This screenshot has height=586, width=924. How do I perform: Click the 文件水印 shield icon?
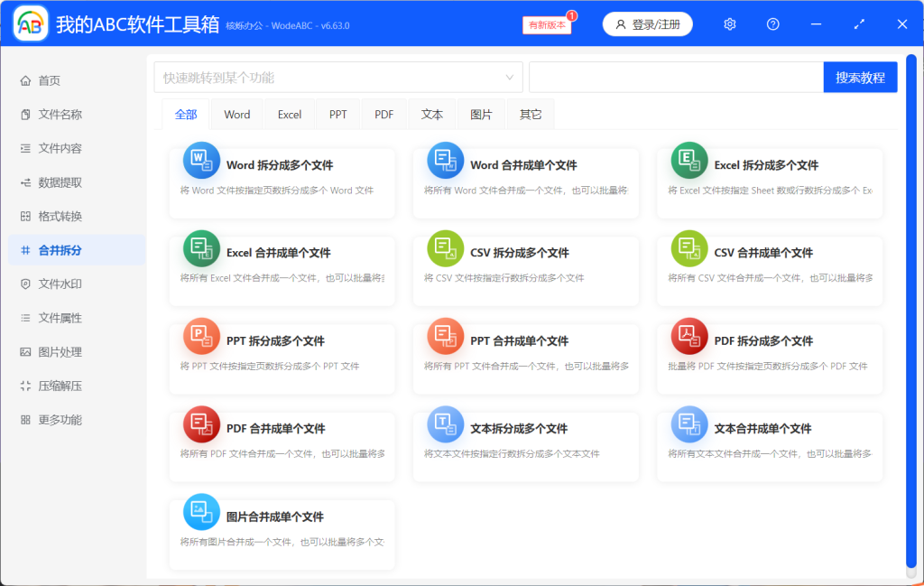point(25,284)
